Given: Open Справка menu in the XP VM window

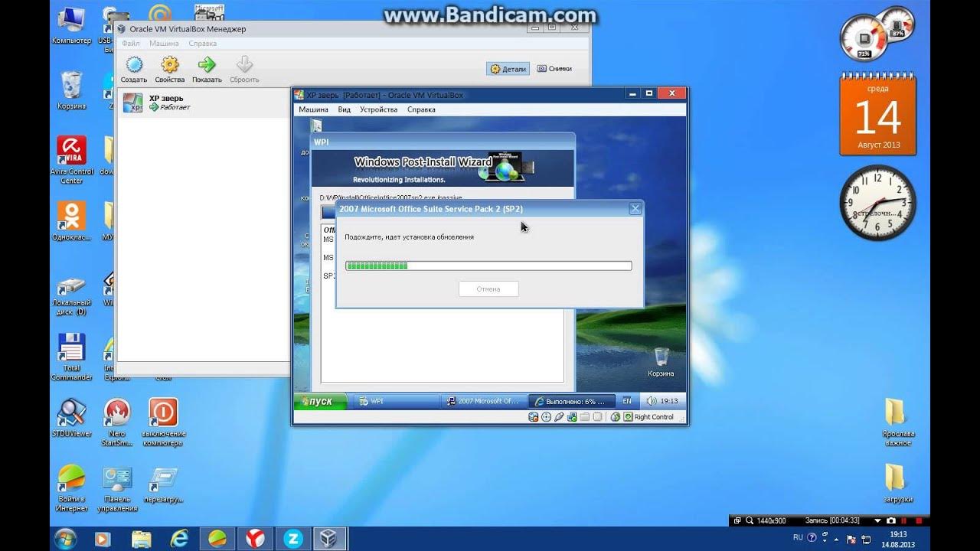Looking at the screenshot, I should [x=421, y=109].
